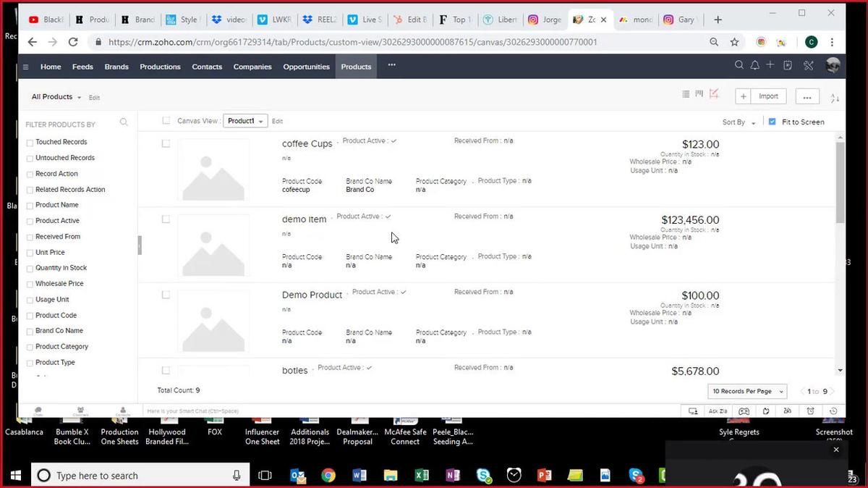Switch to the kanban view icon
The height and width of the screenshot is (488, 868).
coord(699,94)
